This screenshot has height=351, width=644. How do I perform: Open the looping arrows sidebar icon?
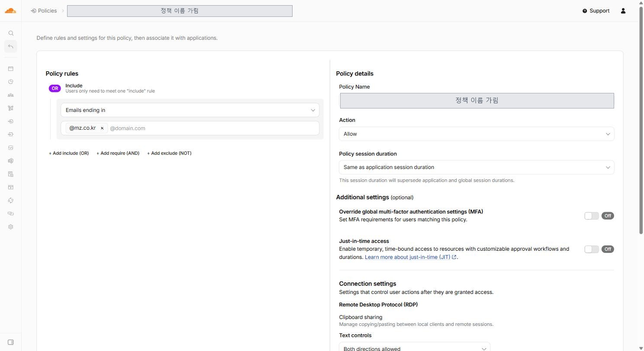[x=11, y=201]
